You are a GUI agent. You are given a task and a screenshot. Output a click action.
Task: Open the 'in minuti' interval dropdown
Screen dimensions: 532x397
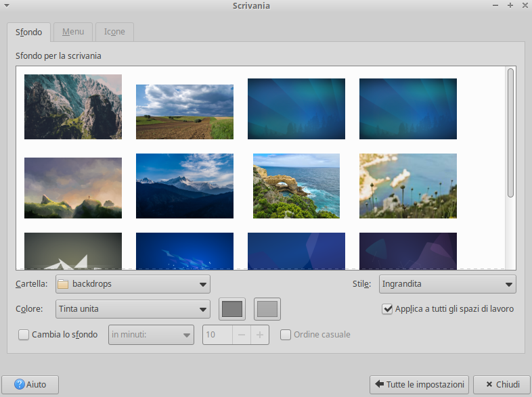pos(151,334)
